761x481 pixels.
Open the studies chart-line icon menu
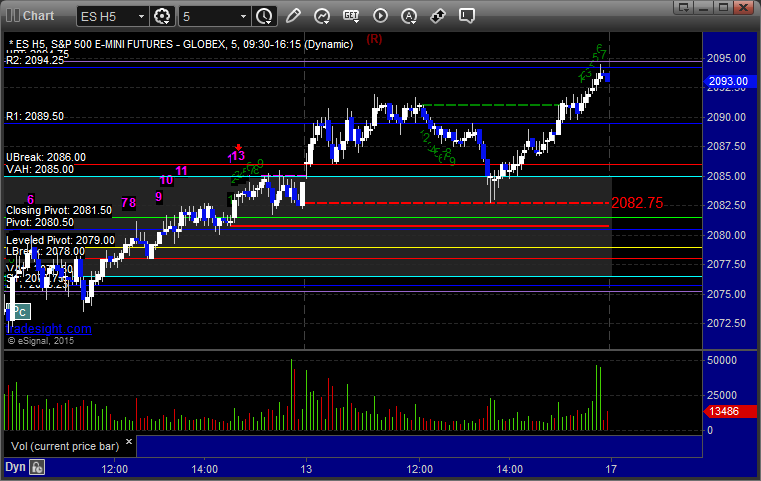(x=322, y=17)
